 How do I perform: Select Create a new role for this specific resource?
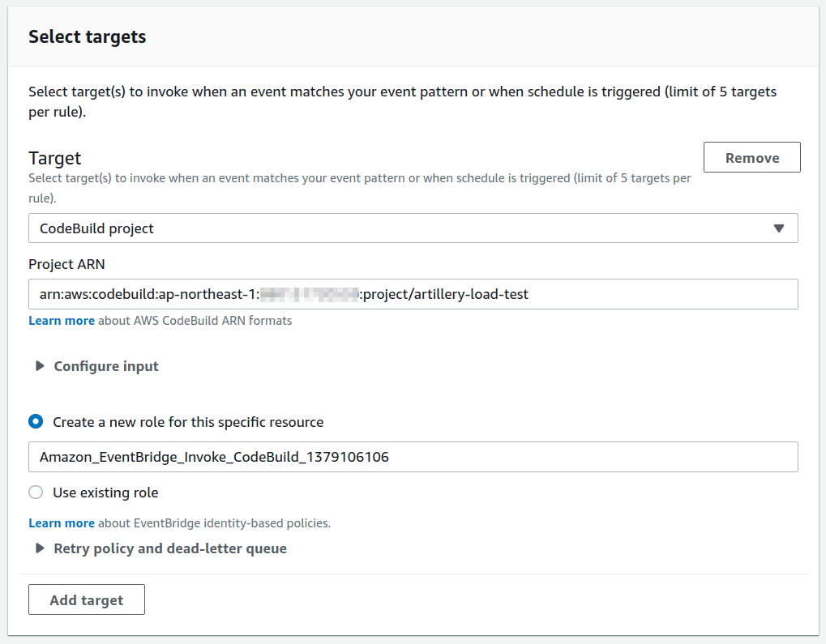pyautogui.click(x=34, y=421)
